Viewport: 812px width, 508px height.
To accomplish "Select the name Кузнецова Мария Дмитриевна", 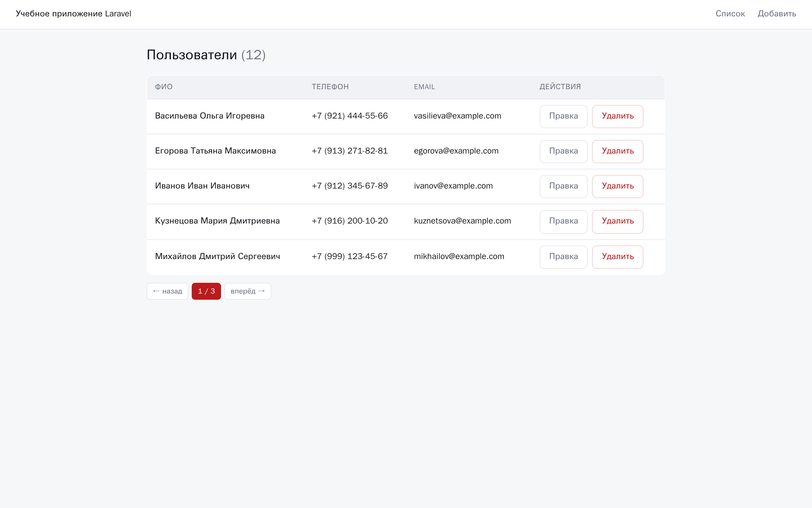I will (217, 221).
